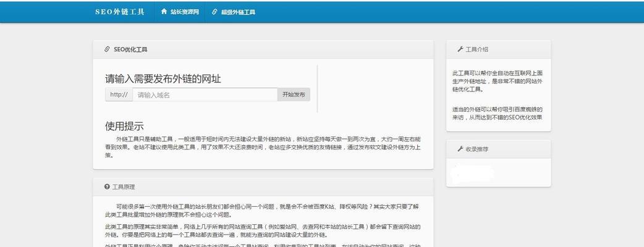Click the home icon beside 站长资源网

pyautogui.click(x=164, y=12)
